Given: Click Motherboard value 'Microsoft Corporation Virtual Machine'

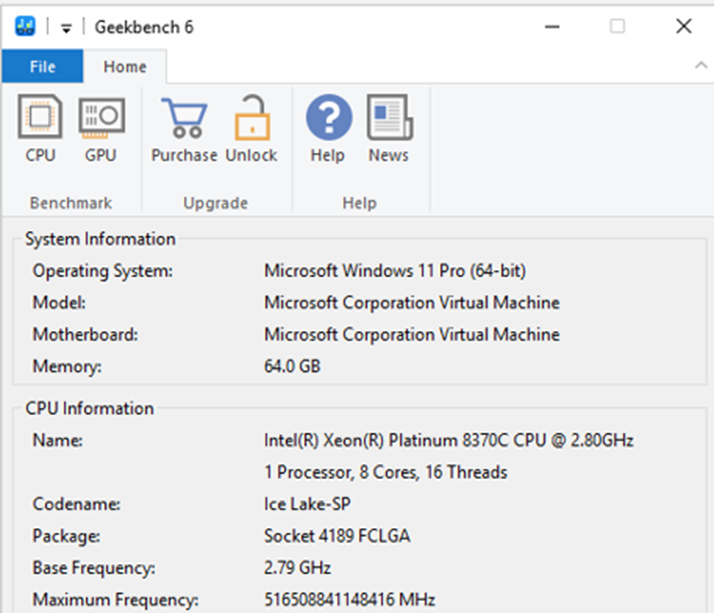Looking at the screenshot, I should [x=412, y=335].
